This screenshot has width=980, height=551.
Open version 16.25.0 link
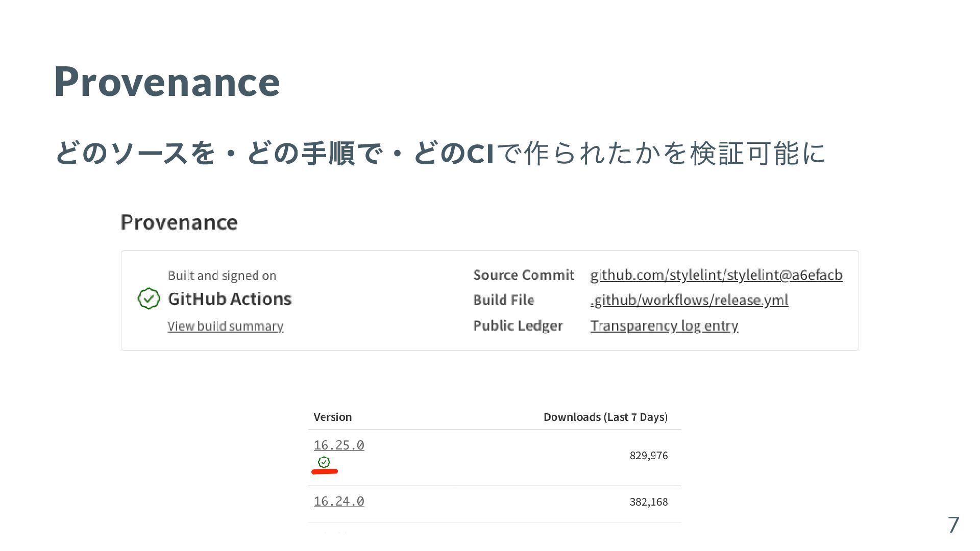pyautogui.click(x=339, y=445)
